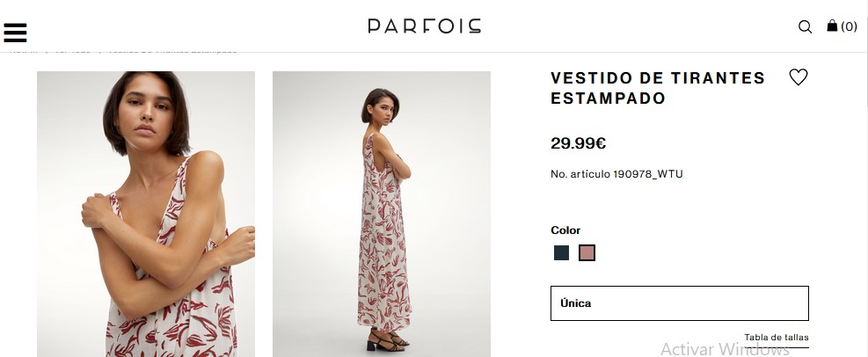Click the article number 190978_WTU
Image resolution: width=868 pixels, height=357 pixels.
tap(616, 174)
